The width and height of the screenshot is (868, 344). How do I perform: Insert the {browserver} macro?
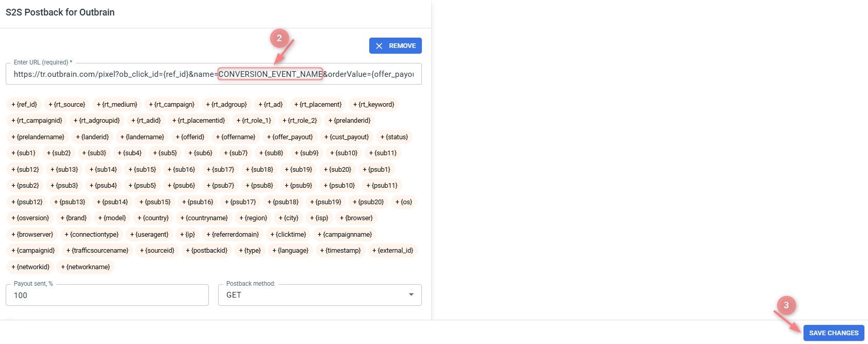(32, 235)
